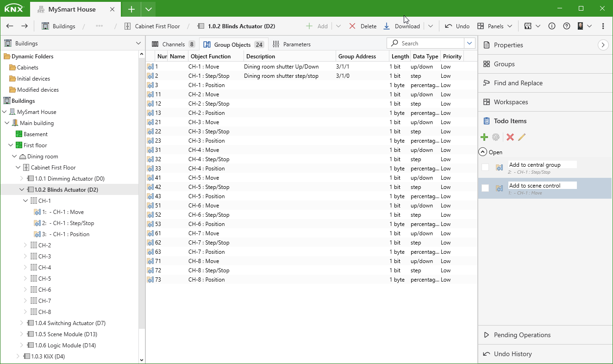Open the tab list dropdown arrow
613x364 pixels.
pyautogui.click(x=148, y=9)
